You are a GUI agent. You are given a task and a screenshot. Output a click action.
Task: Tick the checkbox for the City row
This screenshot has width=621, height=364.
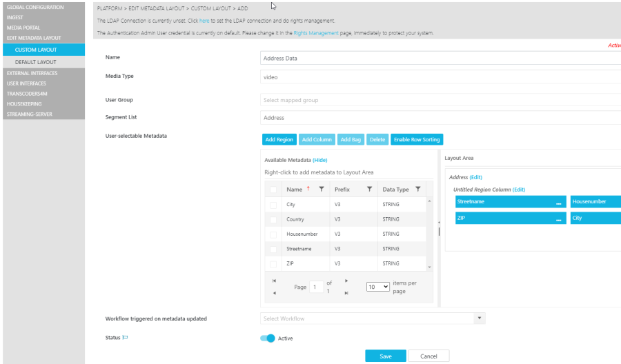[x=273, y=205]
